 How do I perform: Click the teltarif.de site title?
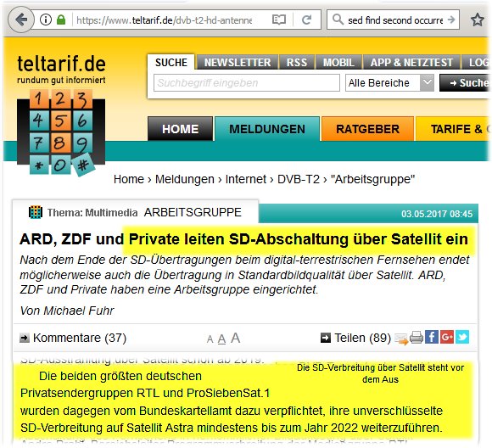[61, 64]
